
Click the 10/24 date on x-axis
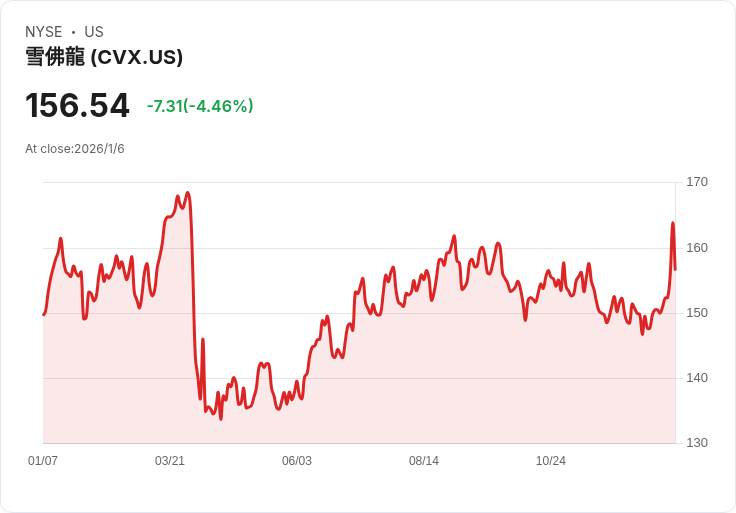[x=551, y=460]
